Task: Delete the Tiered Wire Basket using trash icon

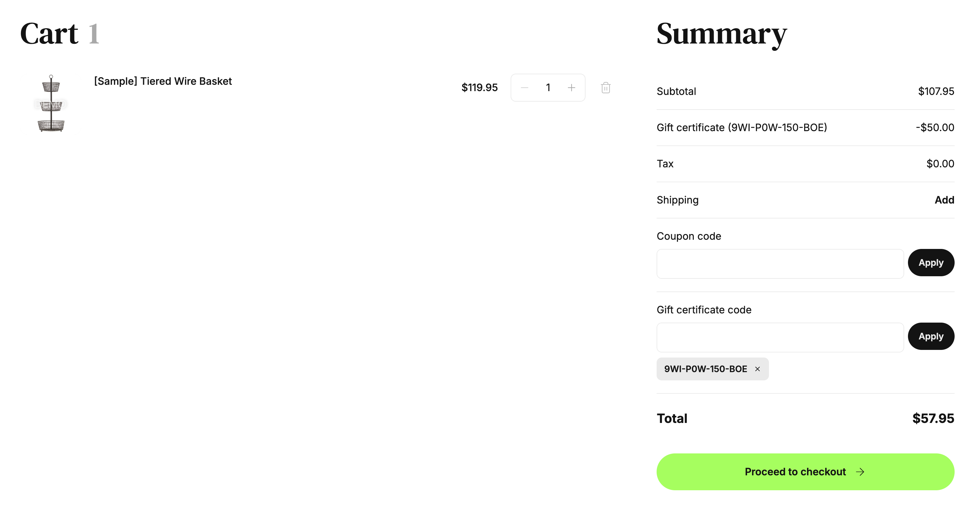Action: click(606, 88)
